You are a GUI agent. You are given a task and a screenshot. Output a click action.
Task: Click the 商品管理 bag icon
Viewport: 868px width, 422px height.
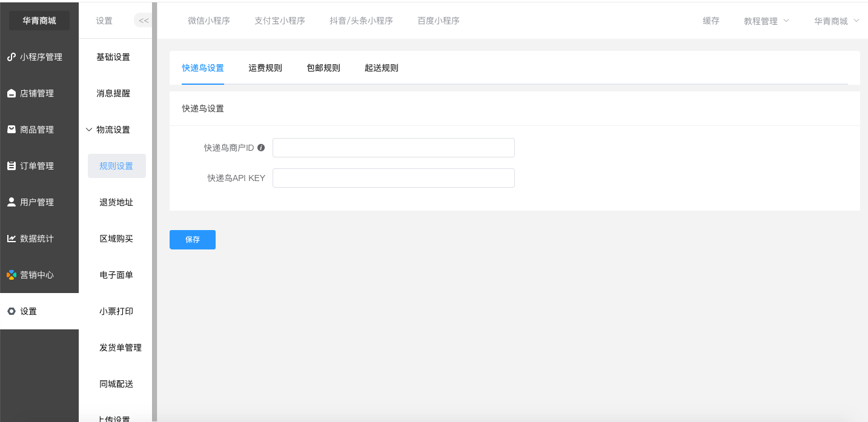(12, 130)
